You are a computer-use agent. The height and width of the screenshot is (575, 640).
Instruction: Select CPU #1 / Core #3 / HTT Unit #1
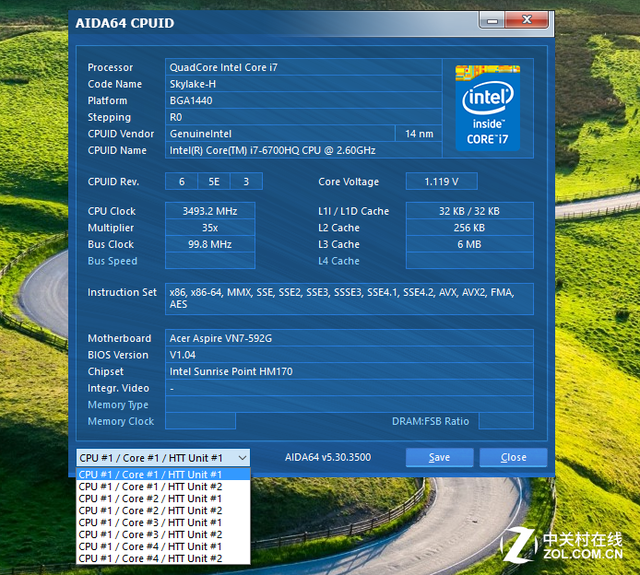[163, 522]
